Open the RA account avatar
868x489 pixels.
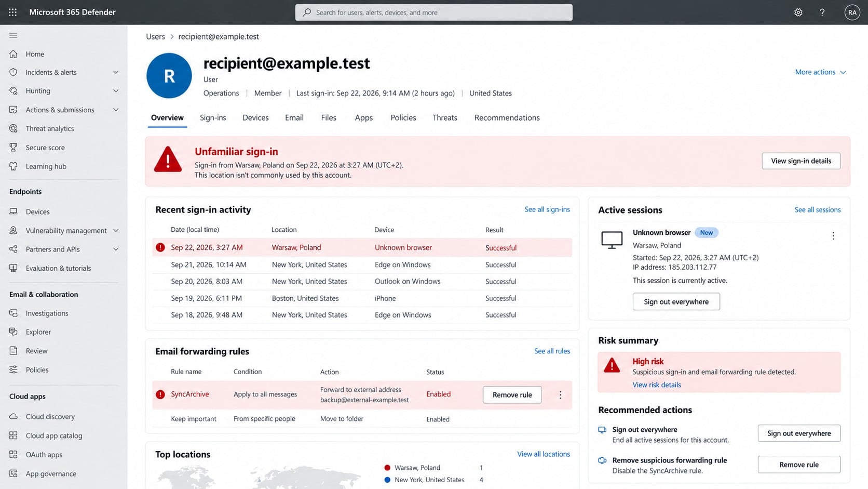pos(852,12)
